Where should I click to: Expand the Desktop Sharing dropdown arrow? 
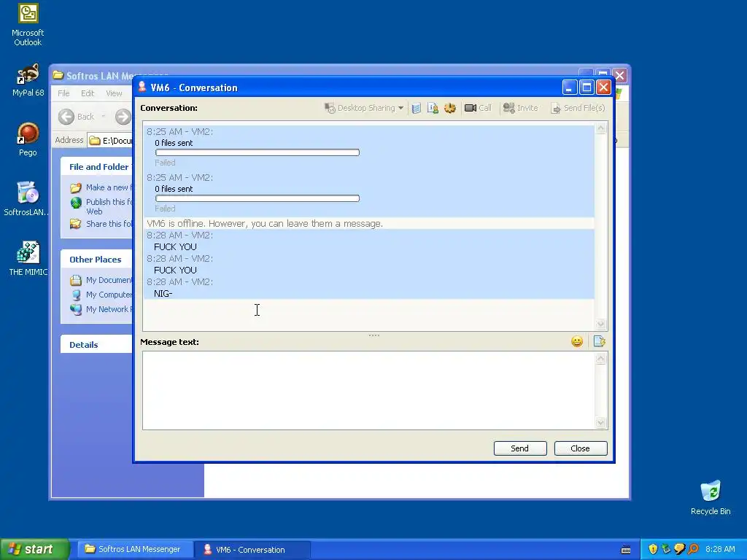coord(400,108)
